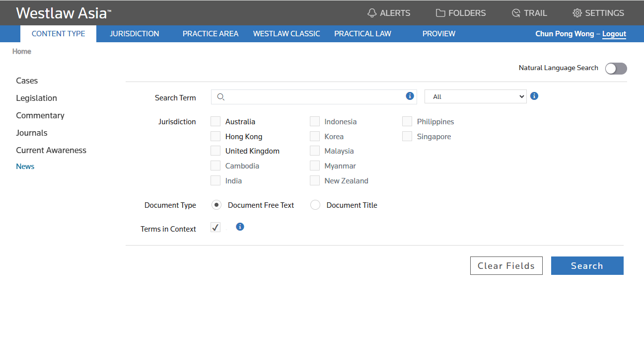The image size is (644, 337).
Task: Uncheck the Terms in Context checkbox
Action: (215, 228)
